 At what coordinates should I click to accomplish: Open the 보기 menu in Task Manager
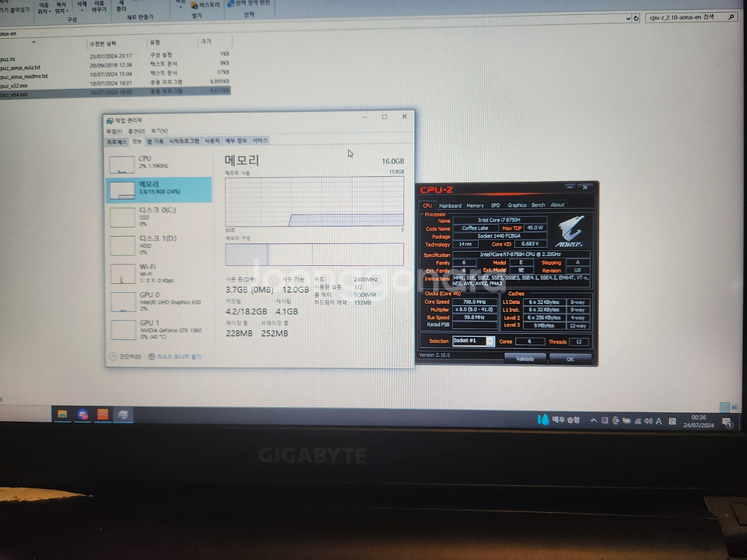pyautogui.click(x=159, y=131)
